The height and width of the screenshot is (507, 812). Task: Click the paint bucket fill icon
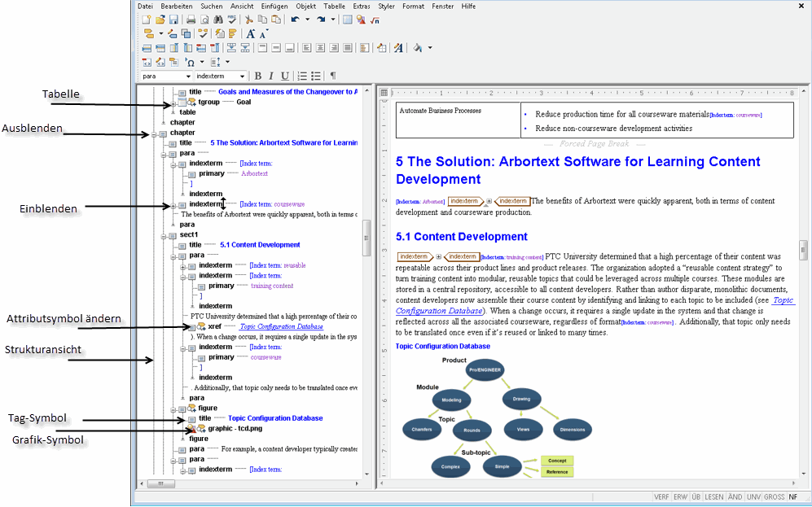(417, 48)
